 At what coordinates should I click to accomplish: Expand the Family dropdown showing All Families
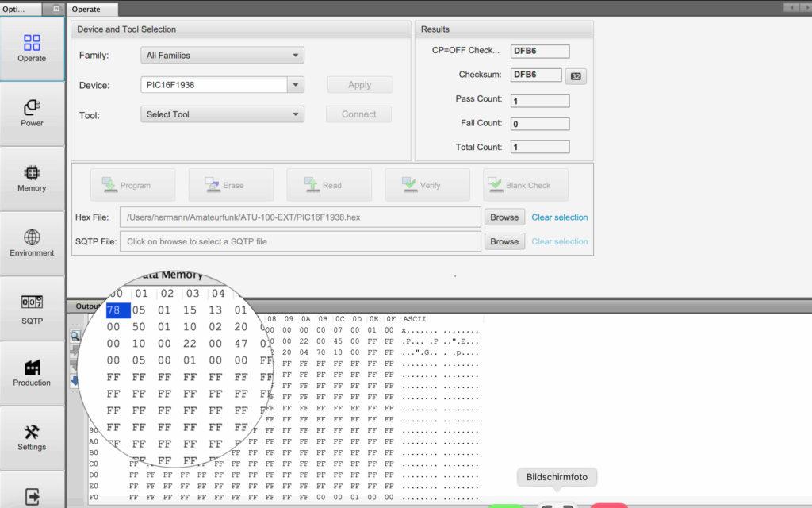[x=224, y=56]
